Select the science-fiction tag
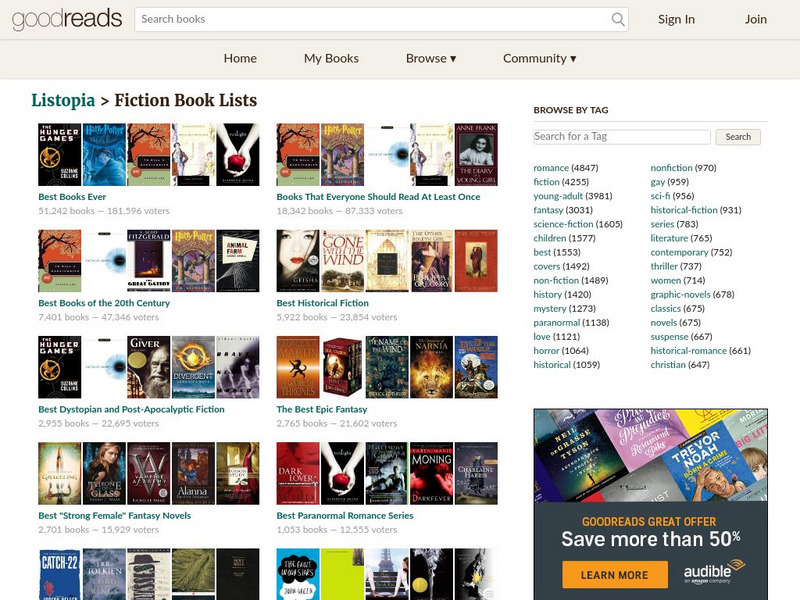This screenshot has width=800, height=600. pos(563,224)
